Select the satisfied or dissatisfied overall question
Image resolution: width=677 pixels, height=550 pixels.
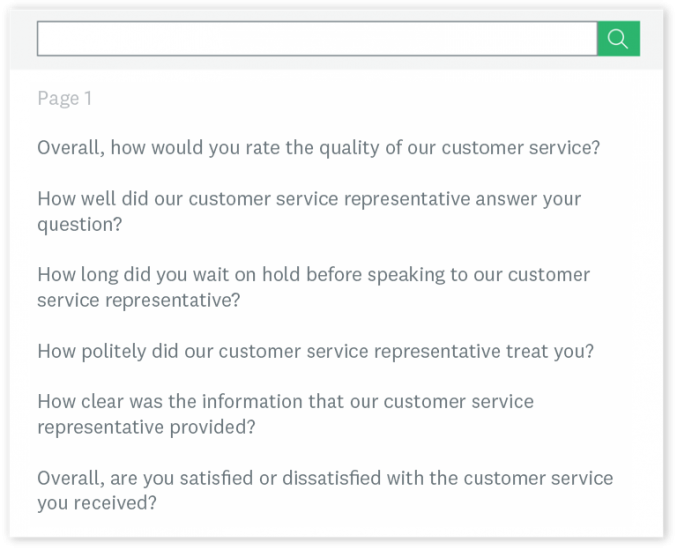click(x=325, y=490)
